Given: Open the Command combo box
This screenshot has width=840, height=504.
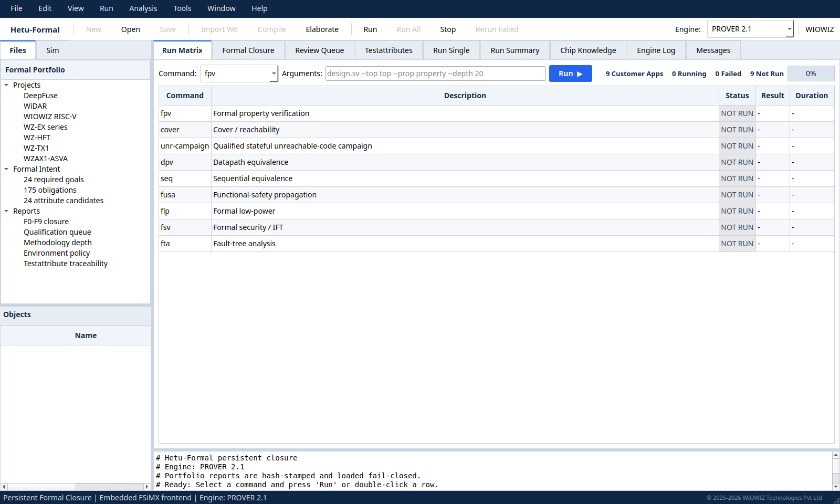Looking at the screenshot, I should coord(239,73).
